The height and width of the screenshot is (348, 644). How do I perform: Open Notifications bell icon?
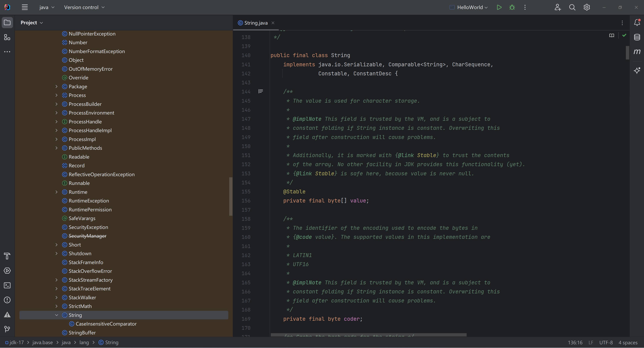point(637,22)
